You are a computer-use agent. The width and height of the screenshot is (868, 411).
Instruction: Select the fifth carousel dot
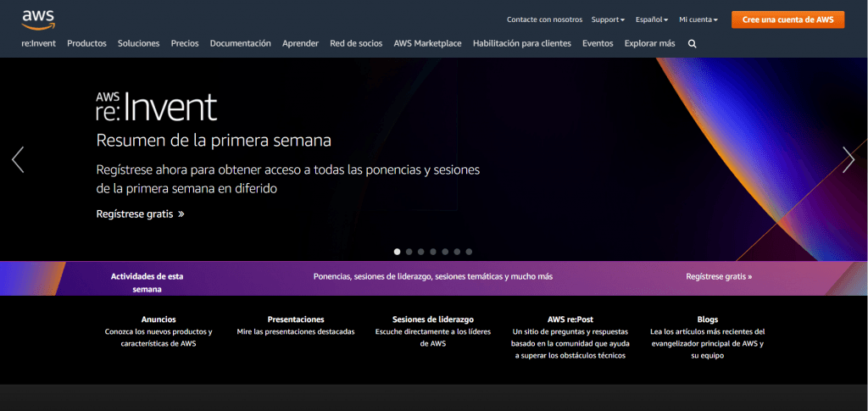(445, 252)
